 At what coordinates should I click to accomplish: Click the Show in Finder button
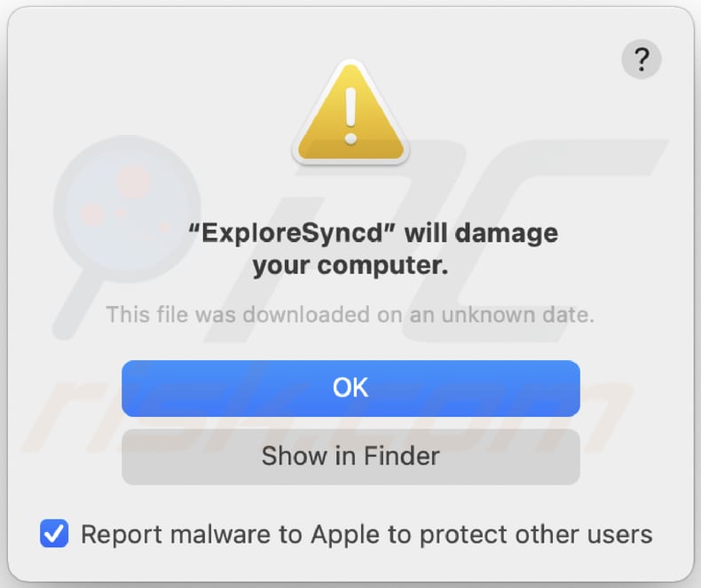(350, 457)
